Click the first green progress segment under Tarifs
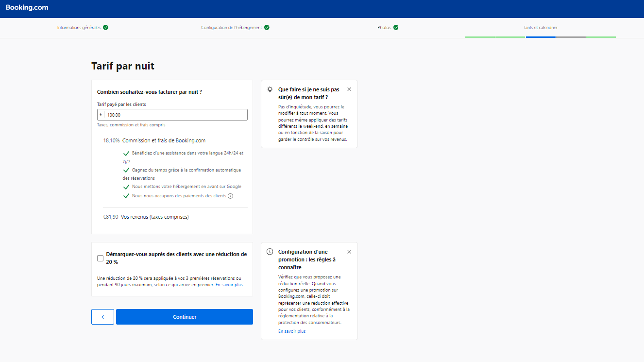 [480, 37]
